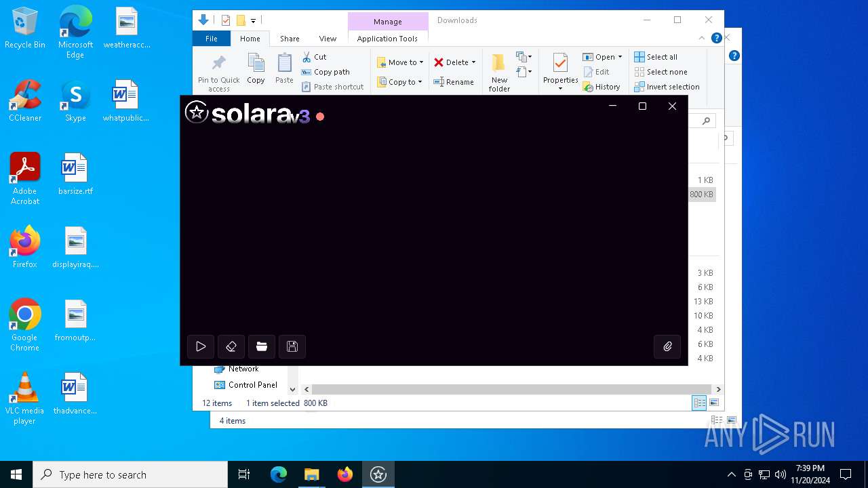868x488 pixels.
Task: Open the CCleaner desktop shortcut
Action: coord(25,102)
